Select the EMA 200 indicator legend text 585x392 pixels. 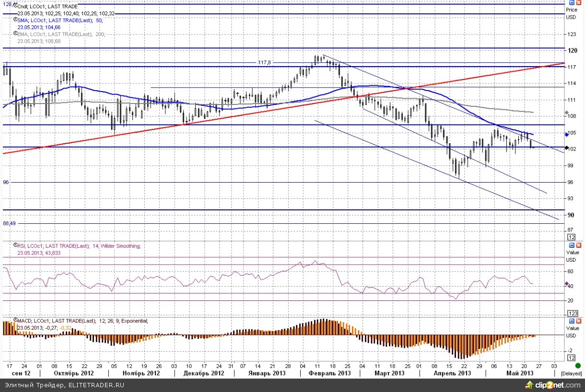(x=61, y=34)
